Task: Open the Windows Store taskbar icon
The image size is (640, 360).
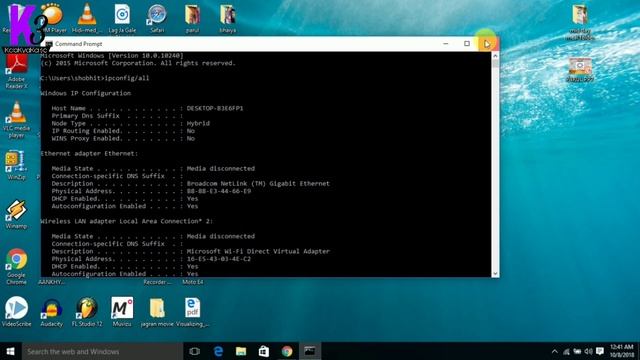Action: pos(264,351)
